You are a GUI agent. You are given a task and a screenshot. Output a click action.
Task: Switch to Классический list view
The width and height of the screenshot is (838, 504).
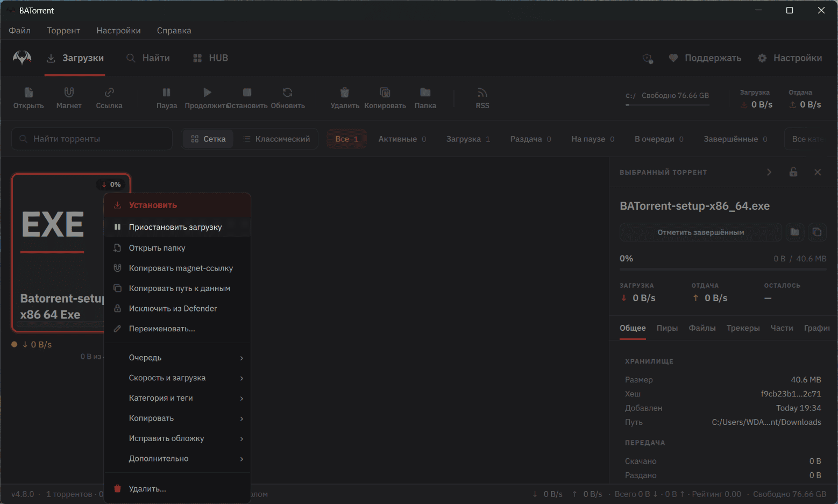[x=276, y=139]
